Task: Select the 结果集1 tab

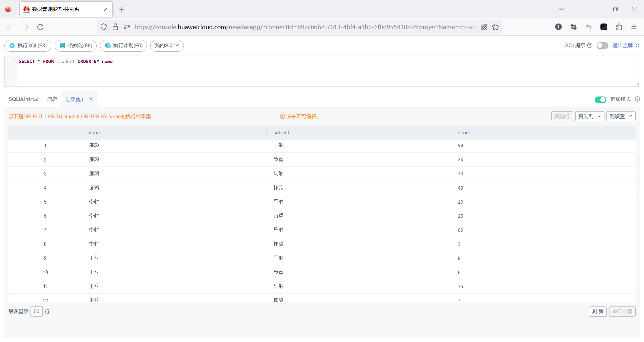Action: point(74,99)
